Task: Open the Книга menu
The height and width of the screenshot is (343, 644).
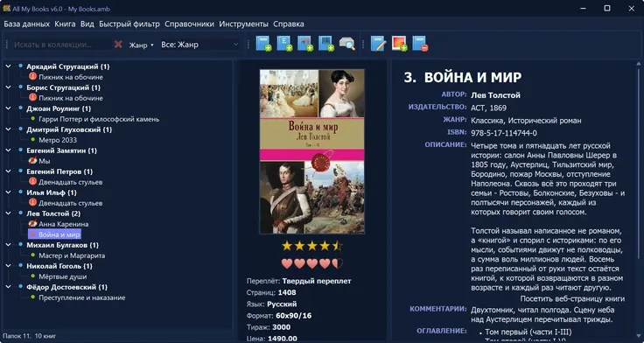Action: coord(65,24)
